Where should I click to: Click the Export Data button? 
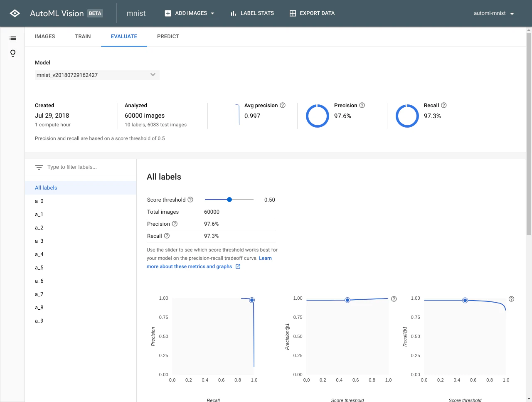tap(312, 13)
